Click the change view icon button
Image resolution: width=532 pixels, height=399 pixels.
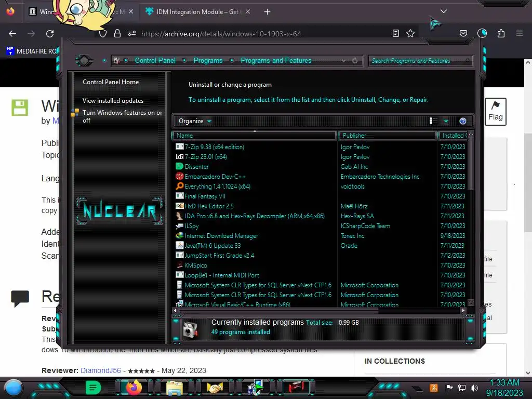coord(434,121)
